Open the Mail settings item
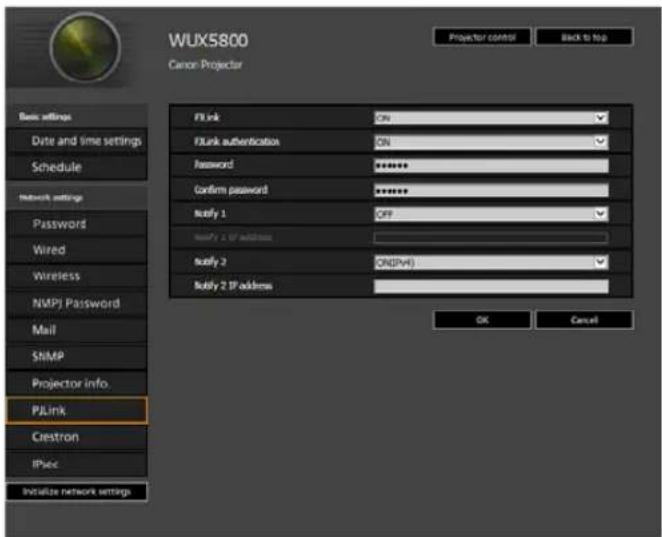This screenshot has width=662, height=537. coord(77,330)
